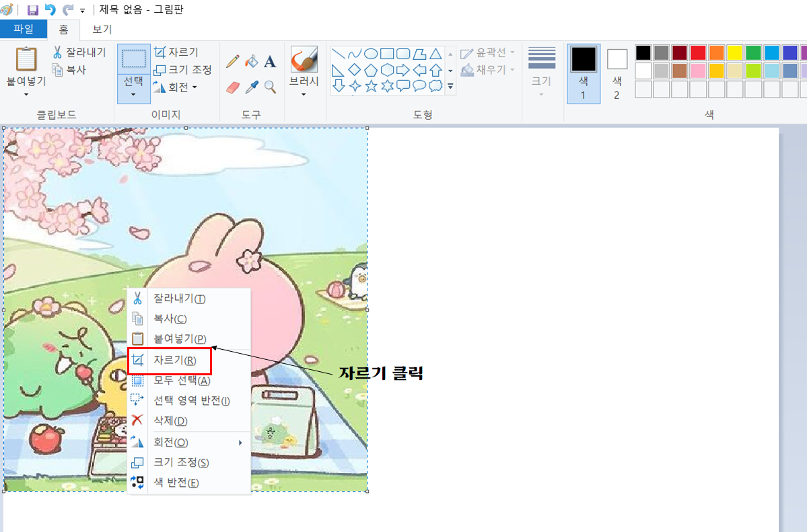
Task: Click 자르기 in the ribbon 이미지 group
Action: (176, 52)
